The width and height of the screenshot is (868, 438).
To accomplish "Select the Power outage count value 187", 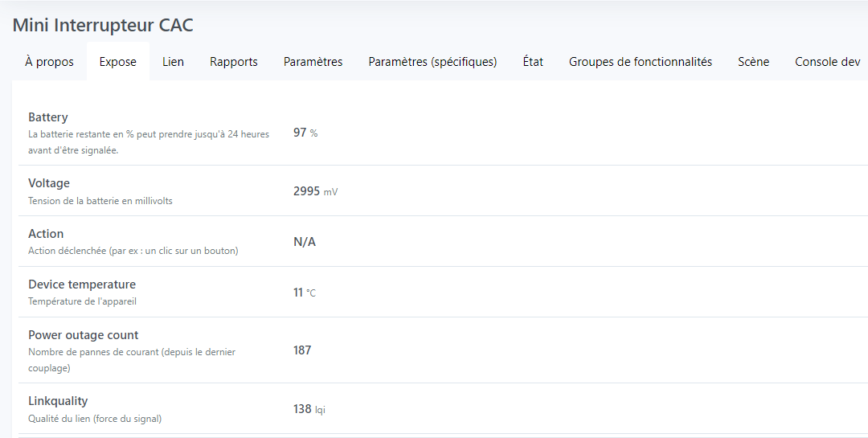I will [302, 350].
